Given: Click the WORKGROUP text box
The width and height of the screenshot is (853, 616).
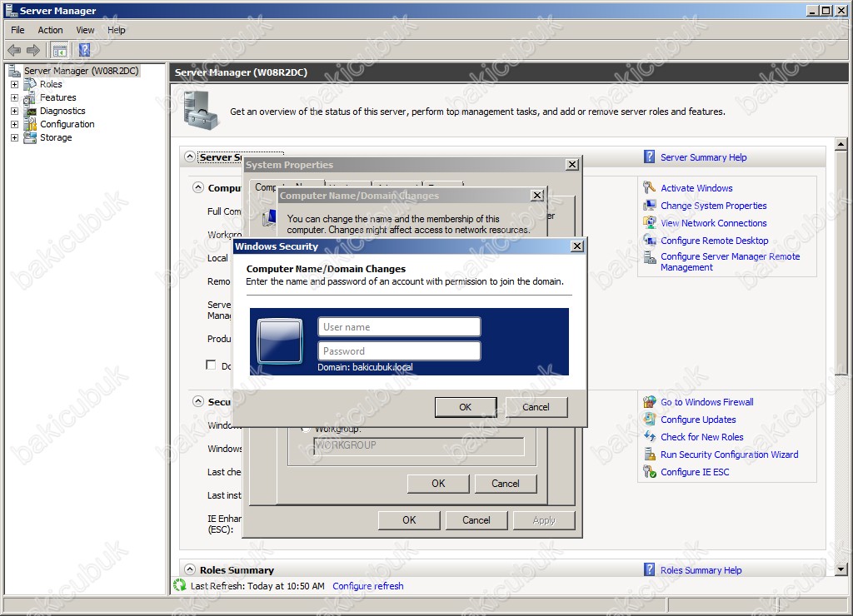Looking at the screenshot, I should 419,446.
